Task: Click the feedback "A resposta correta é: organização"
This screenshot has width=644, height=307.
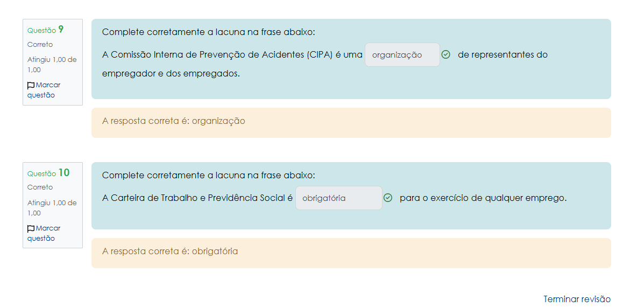Action: click(x=173, y=121)
